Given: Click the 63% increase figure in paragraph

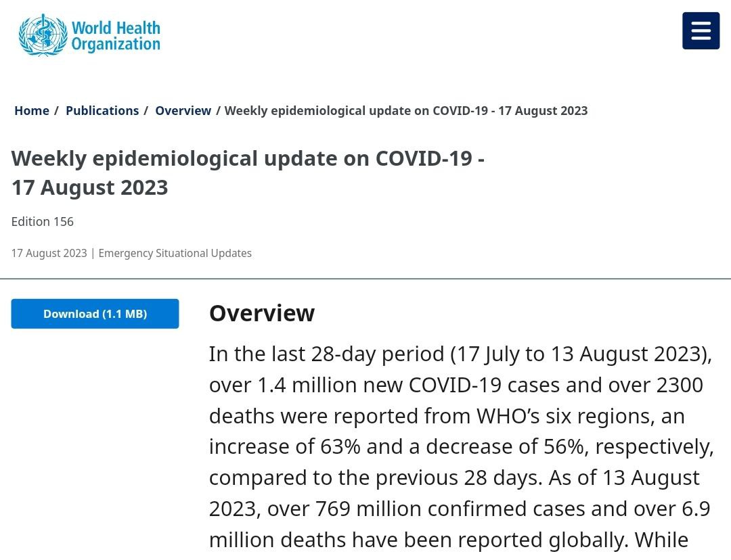Looking at the screenshot, I should tap(340, 447).
